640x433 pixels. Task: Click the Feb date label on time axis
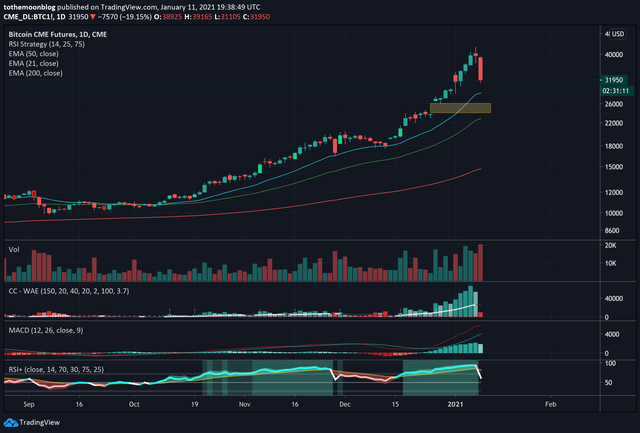pos(551,404)
